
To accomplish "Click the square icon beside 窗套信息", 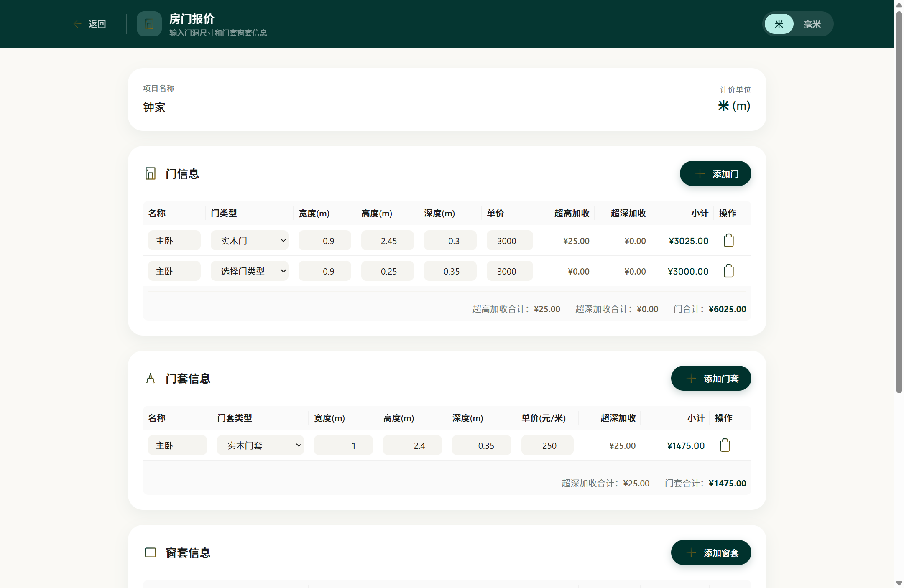I will tap(151, 552).
